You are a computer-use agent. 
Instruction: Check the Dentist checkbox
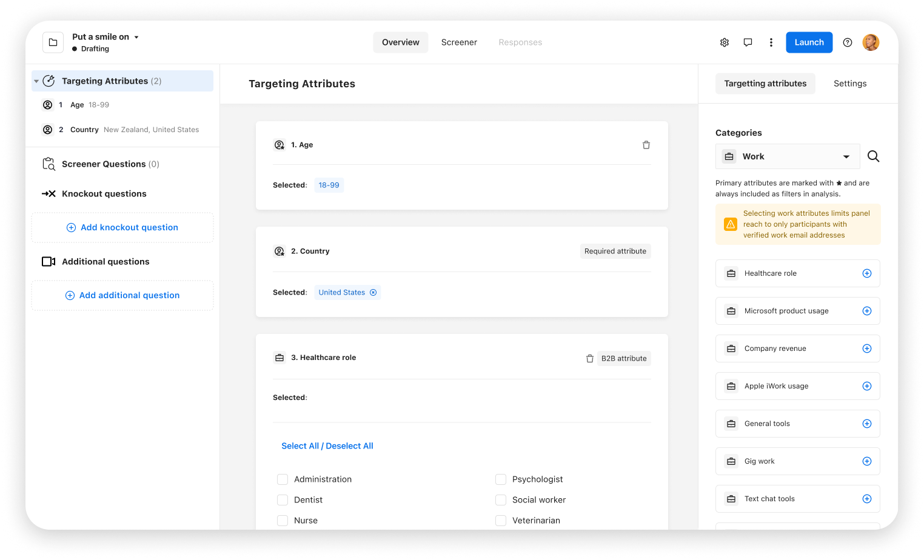pos(283,499)
